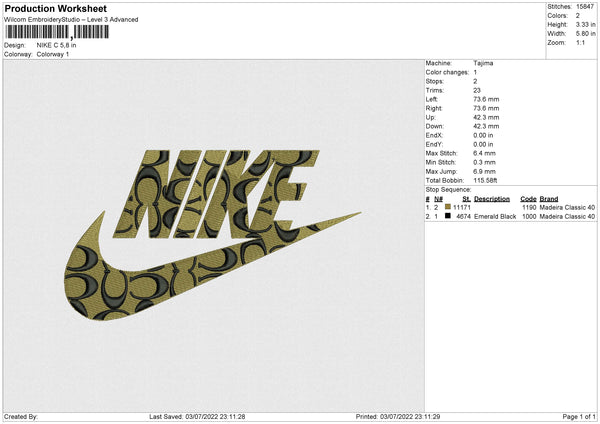Select the 'Color changes:' label
This screenshot has width=600, height=424.
pyautogui.click(x=447, y=72)
